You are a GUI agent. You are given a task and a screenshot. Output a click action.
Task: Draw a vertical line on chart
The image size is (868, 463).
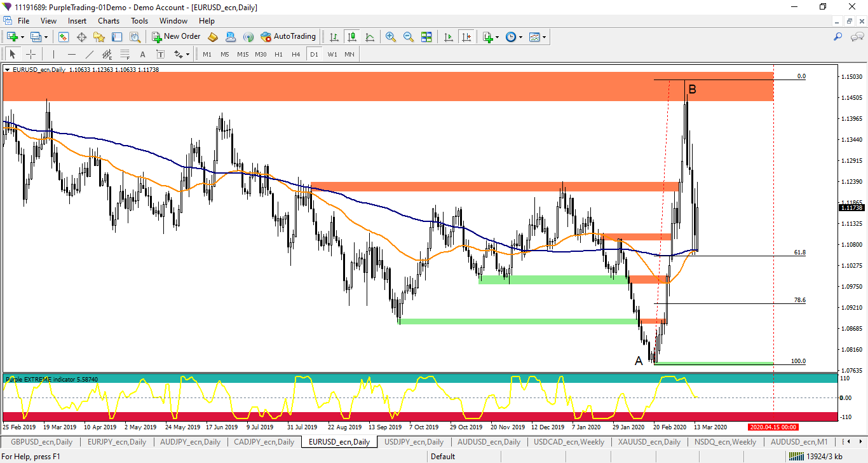[x=54, y=54]
